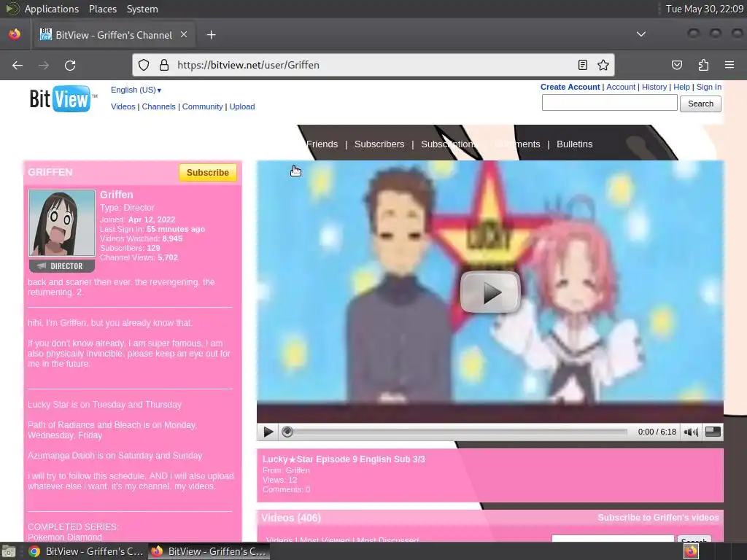
Task: Toggle reader view icon in address bar
Action: pyautogui.click(x=583, y=65)
